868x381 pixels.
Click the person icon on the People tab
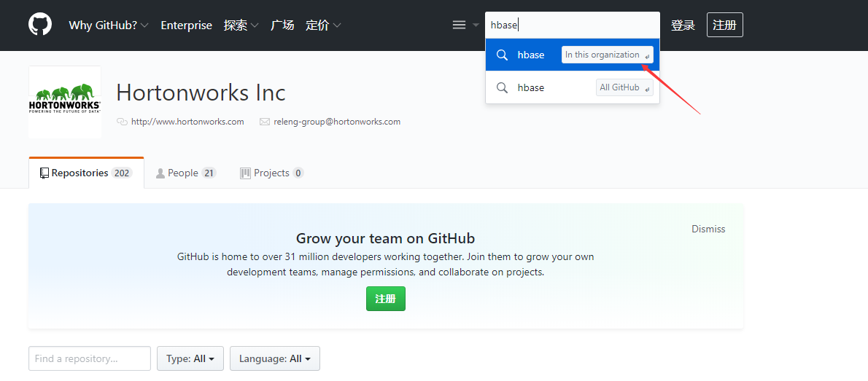coord(160,173)
